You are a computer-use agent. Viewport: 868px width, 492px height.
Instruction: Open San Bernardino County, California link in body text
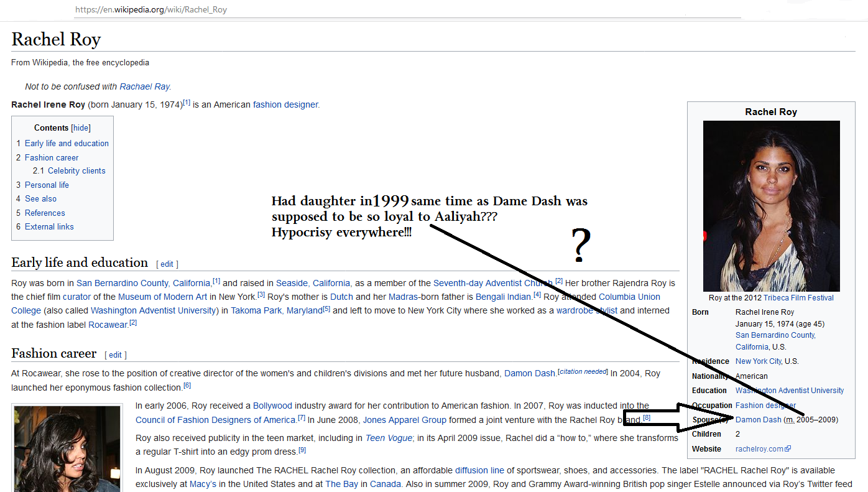pos(144,283)
